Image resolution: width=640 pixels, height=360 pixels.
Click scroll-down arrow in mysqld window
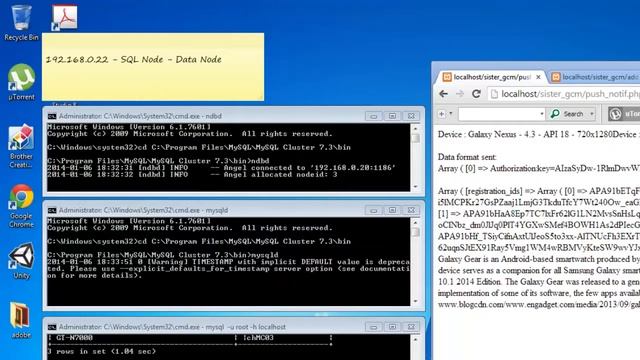pyautogui.click(x=416, y=301)
